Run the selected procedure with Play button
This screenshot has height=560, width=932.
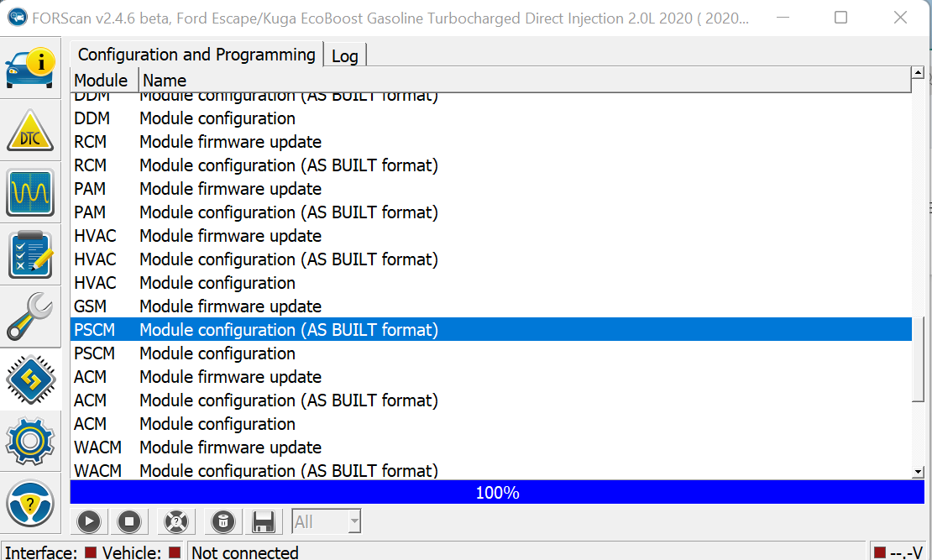coord(88,521)
